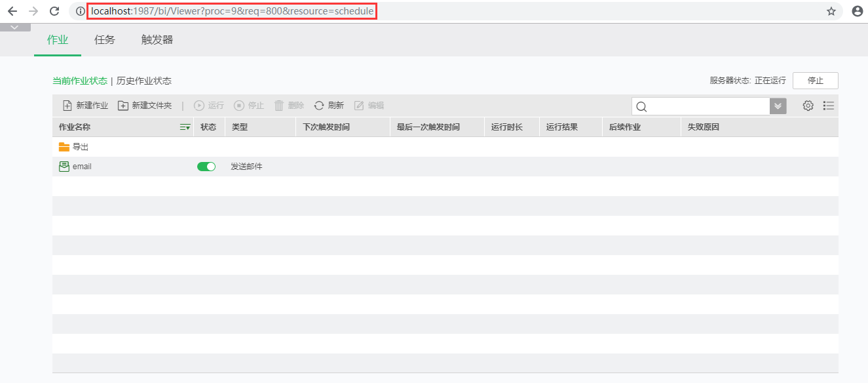Expand the advanced search chevron

[778, 106]
